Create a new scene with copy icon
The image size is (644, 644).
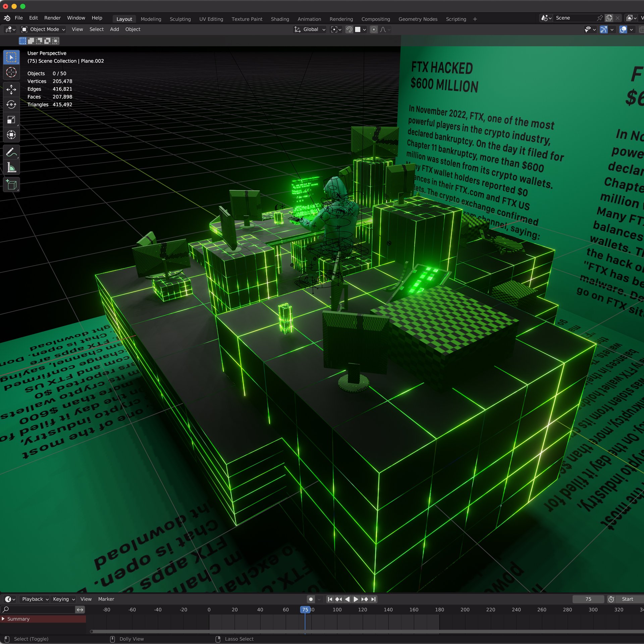(x=609, y=18)
